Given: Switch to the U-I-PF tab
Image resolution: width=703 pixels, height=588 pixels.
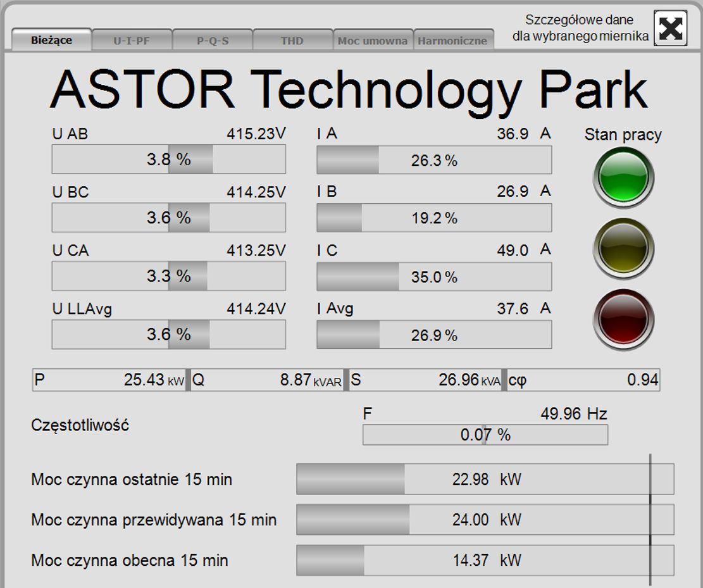Looking at the screenshot, I should tap(132, 41).
